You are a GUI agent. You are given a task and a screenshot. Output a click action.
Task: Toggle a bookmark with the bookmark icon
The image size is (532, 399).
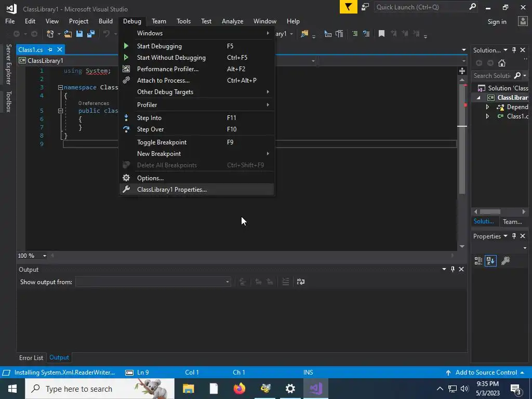[x=381, y=34]
